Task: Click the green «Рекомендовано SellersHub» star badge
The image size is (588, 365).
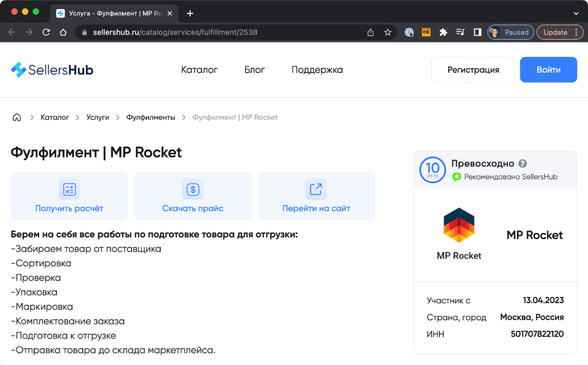Action: 456,177
